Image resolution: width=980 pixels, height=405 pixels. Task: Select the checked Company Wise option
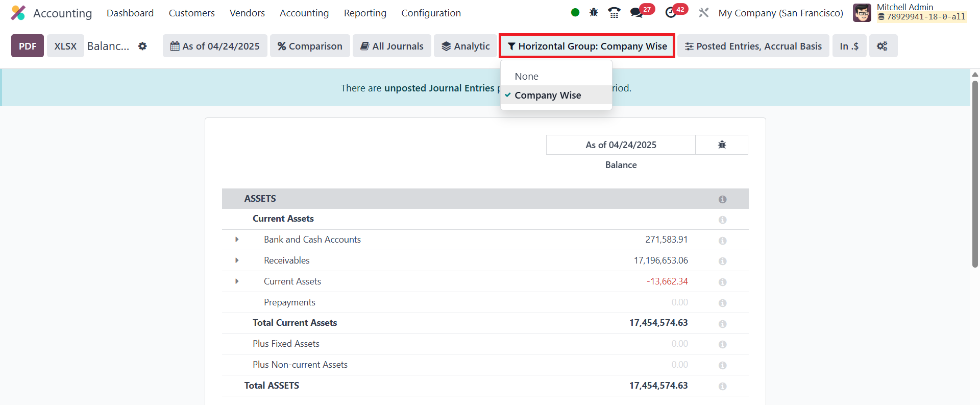coord(547,96)
